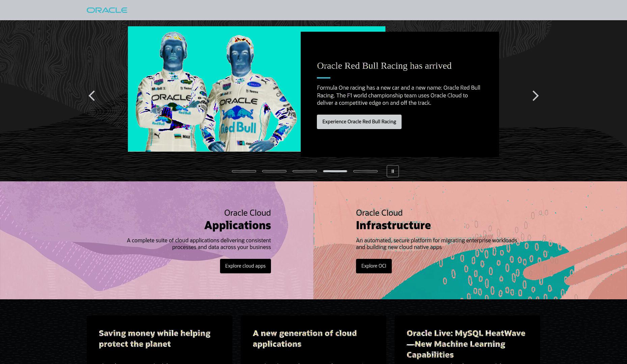The width and height of the screenshot is (627, 364).
Task: Select fourth active carousel slide indicator
Action: (335, 171)
